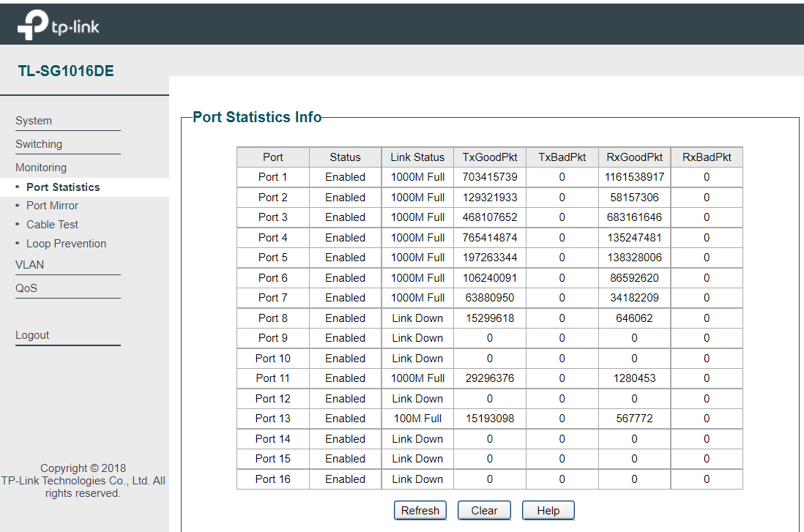Image resolution: width=804 pixels, height=532 pixels.
Task: Expand the Monitoring section
Action: [40, 167]
